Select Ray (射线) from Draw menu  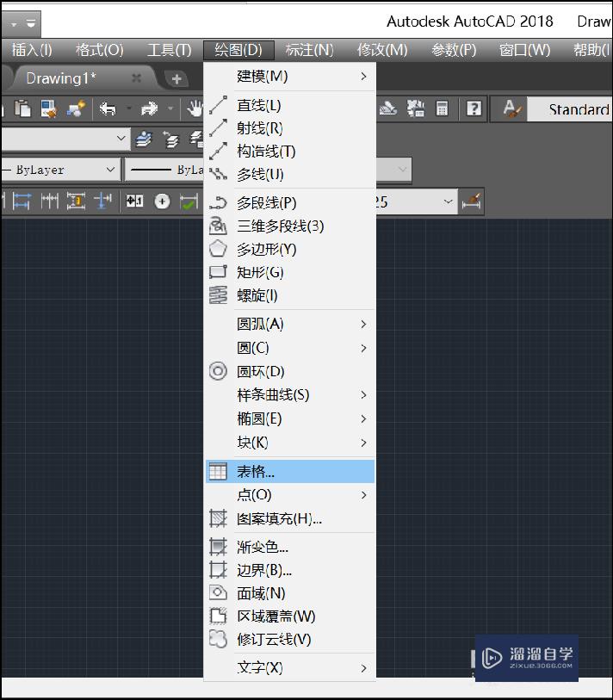[x=289, y=128]
